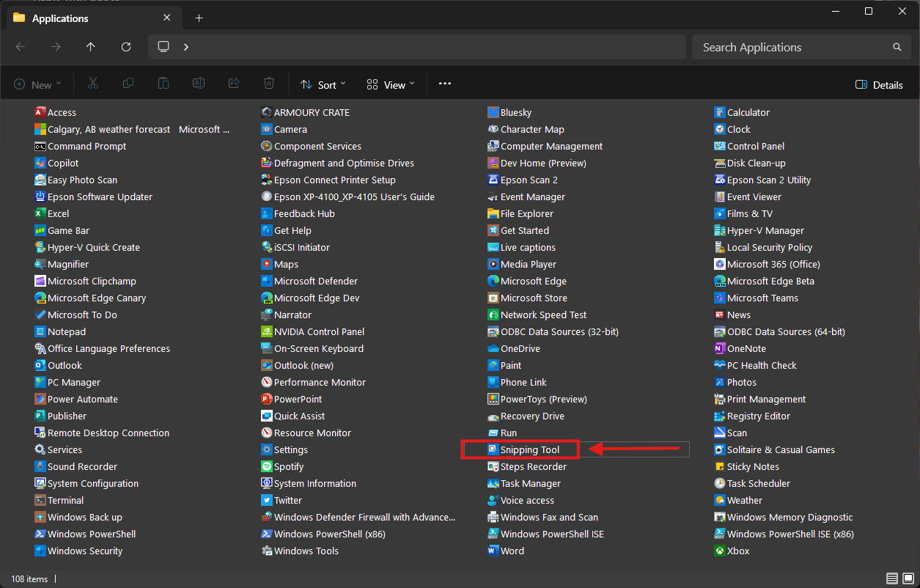Click the OneNote icon
Screen dimensions: 920x588
click(x=721, y=348)
